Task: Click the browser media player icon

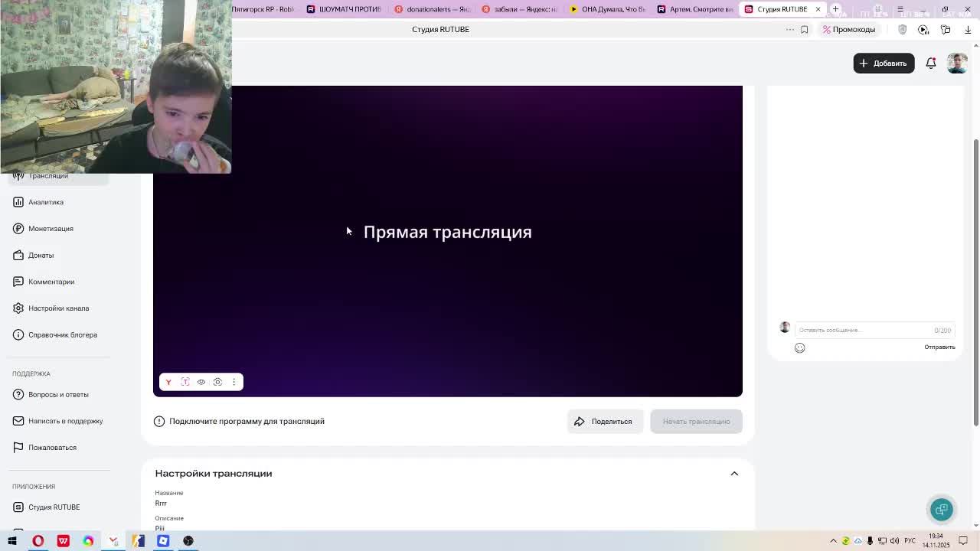Action: (923, 29)
